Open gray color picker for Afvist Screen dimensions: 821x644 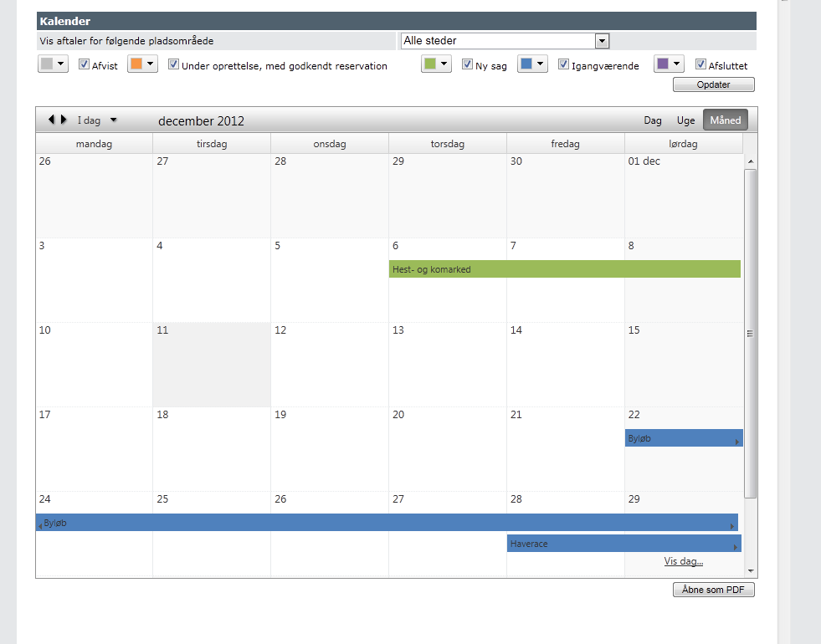[53, 64]
